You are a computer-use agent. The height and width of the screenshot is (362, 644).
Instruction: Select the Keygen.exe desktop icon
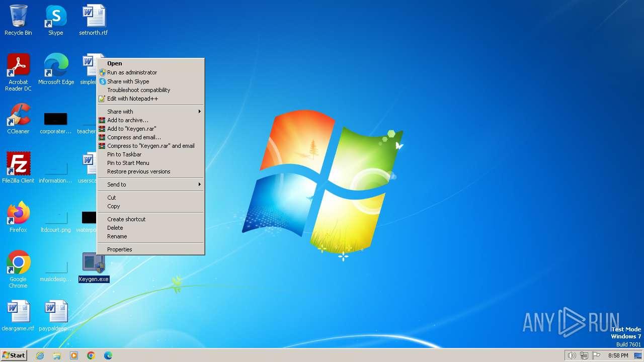pyautogui.click(x=94, y=267)
